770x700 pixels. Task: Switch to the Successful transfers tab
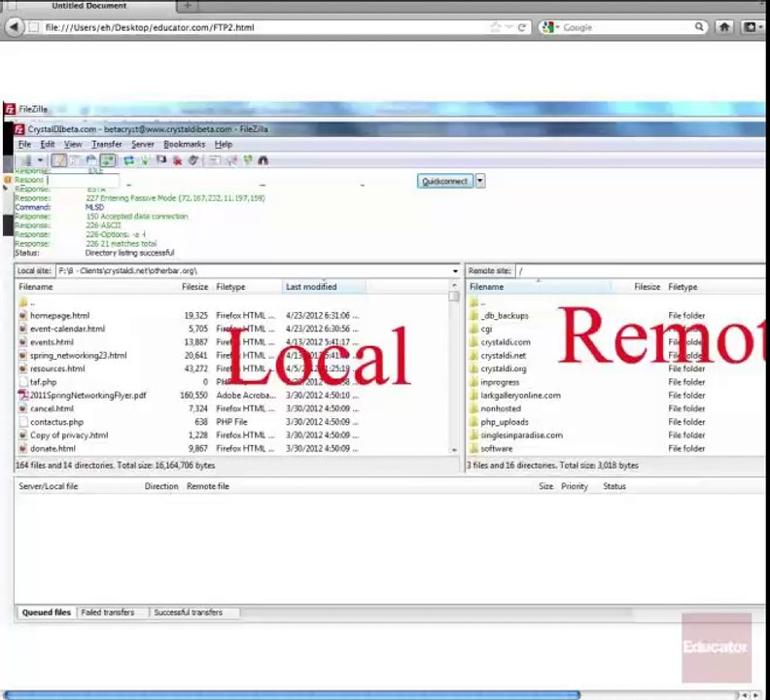189,612
